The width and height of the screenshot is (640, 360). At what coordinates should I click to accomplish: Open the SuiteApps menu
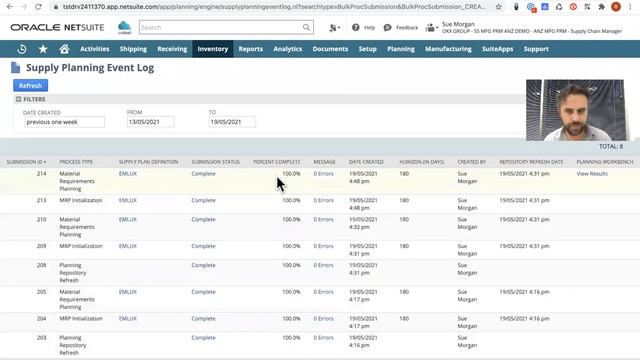(x=497, y=49)
